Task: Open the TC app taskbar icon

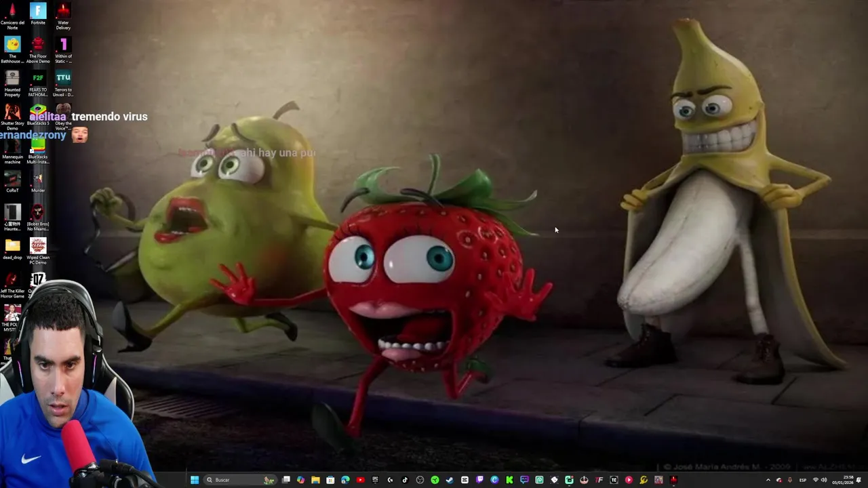Action: tap(614, 480)
